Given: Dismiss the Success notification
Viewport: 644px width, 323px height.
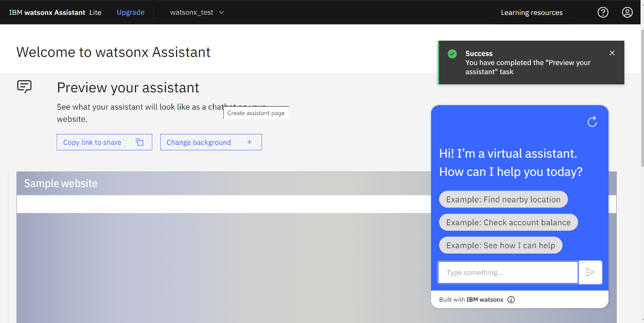Looking at the screenshot, I should pyautogui.click(x=612, y=53).
